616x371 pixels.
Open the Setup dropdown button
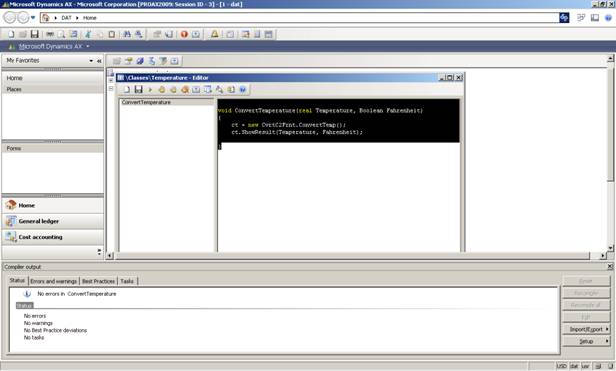coord(586,342)
